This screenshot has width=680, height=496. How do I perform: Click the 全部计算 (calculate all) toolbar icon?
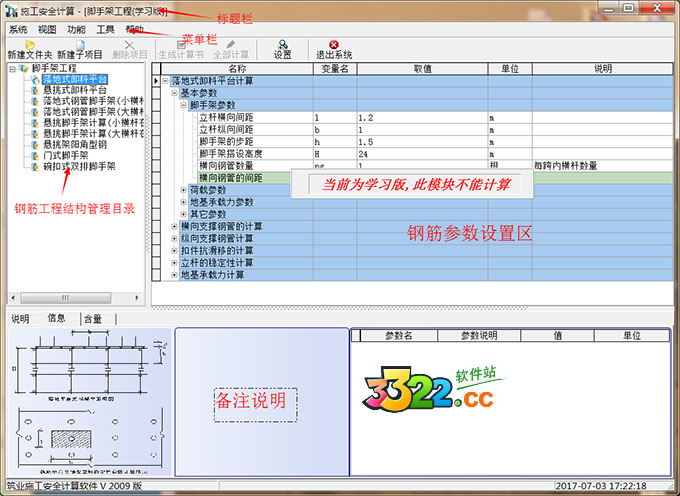coord(231,46)
